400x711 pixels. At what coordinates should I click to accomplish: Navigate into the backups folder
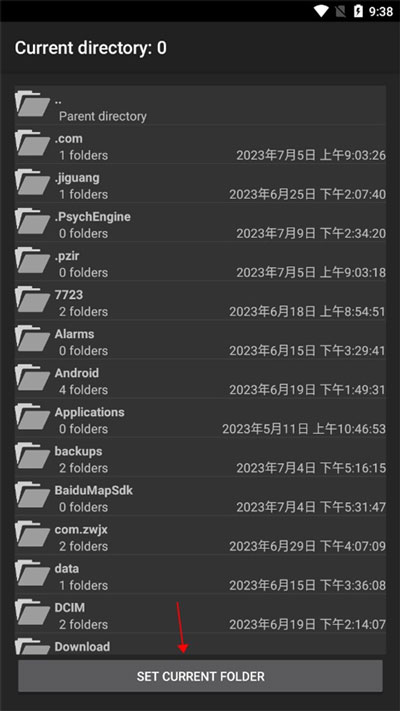tap(200, 459)
